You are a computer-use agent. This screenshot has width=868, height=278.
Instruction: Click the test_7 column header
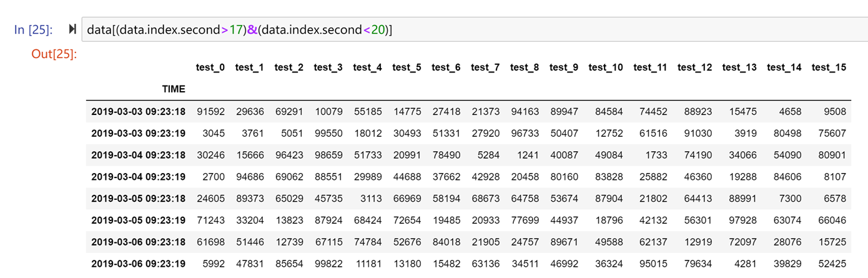(486, 67)
